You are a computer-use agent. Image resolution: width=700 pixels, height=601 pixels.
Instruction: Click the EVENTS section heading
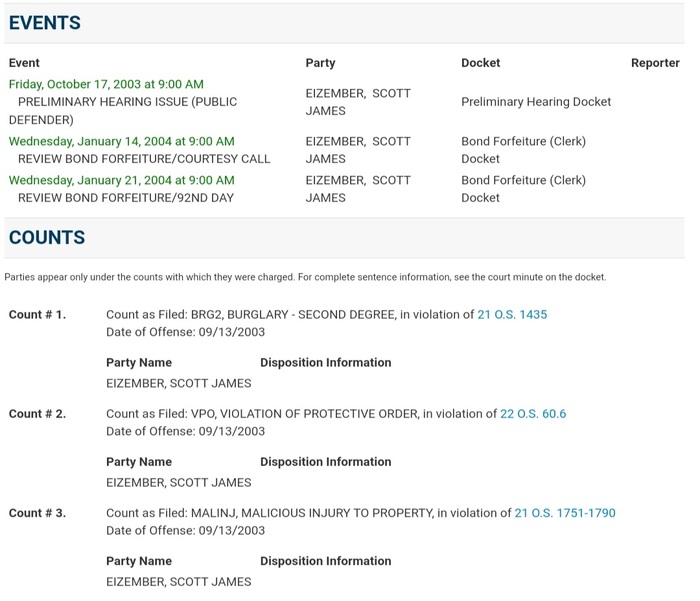pos(45,23)
